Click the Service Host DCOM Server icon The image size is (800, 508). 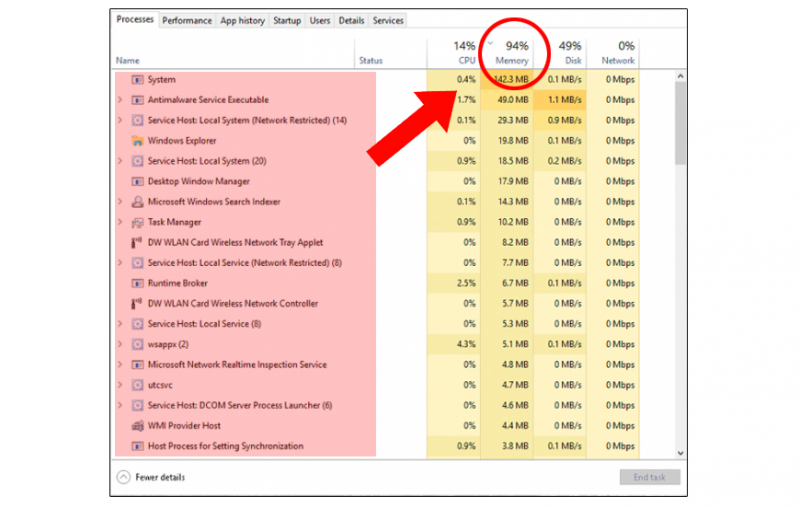(137, 405)
